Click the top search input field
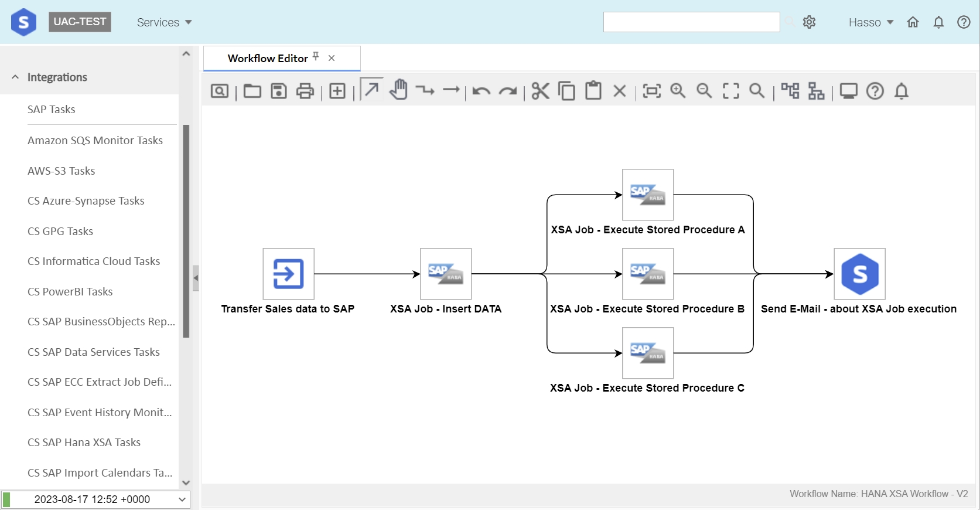The image size is (980, 510). [x=691, y=22]
